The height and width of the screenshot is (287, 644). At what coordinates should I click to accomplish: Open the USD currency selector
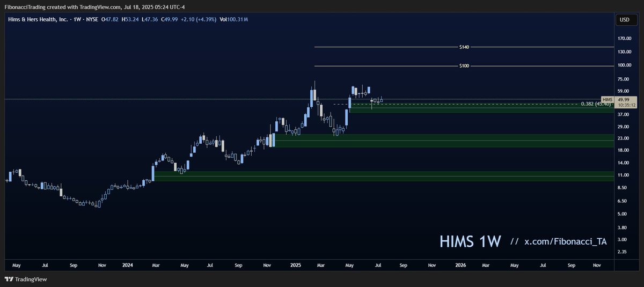624,20
